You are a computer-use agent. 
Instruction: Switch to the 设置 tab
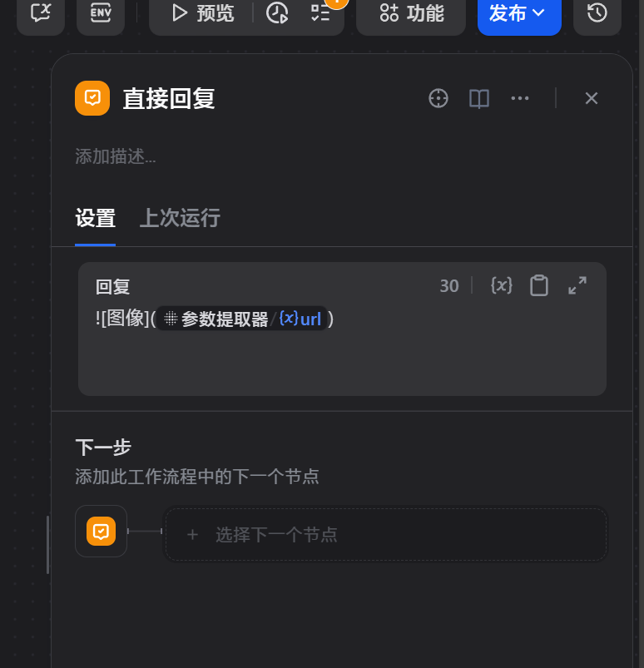point(95,218)
